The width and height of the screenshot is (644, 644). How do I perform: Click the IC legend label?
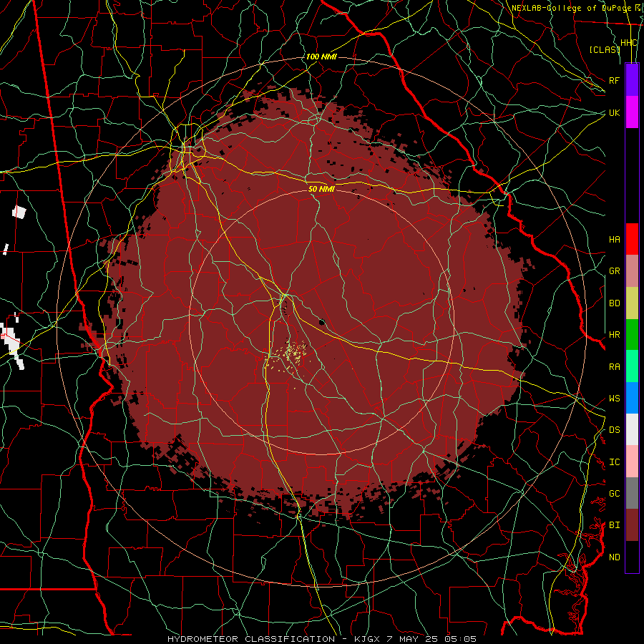tap(614, 462)
